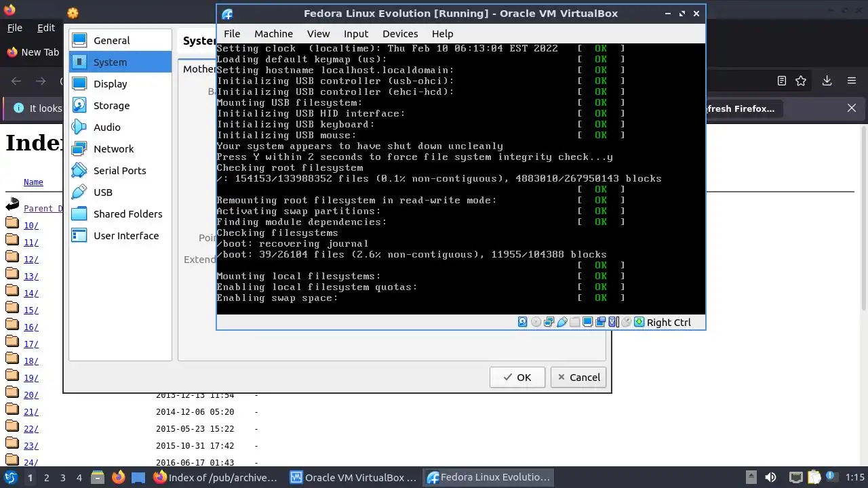Open the 16/ directory link
The height and width of the screenshot is (488, 868).
(31, 327)
